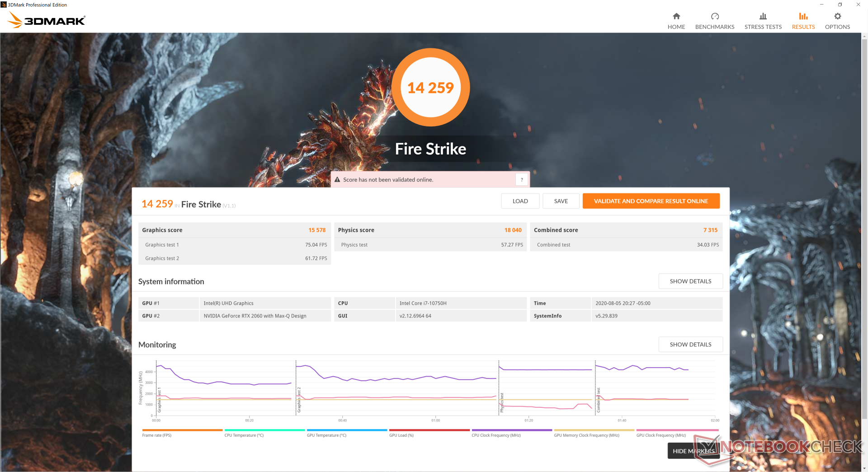868x472 pixels.
Task: Click the GUI version 'v2.12.6964 64'
Action: [x=415, y=316]
